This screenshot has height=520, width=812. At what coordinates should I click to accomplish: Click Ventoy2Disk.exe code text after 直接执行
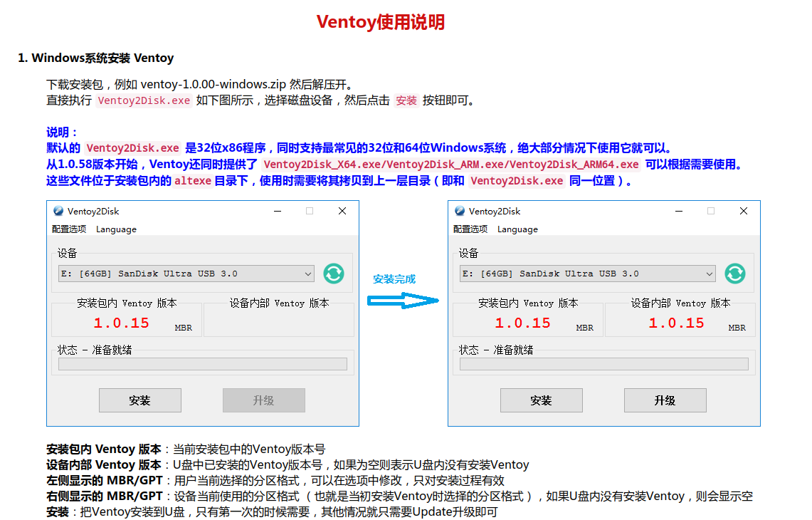(144, 100)
